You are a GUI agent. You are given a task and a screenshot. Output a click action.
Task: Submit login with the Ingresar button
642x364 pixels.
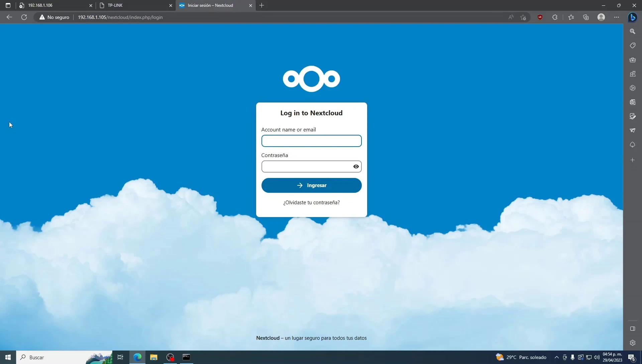[311, 185]
